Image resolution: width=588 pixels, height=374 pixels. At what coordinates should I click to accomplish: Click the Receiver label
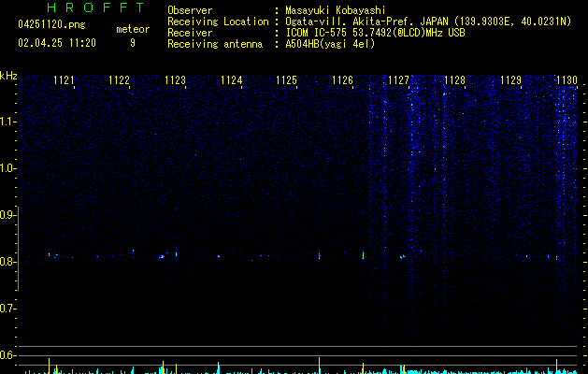[x=190, y=33]
